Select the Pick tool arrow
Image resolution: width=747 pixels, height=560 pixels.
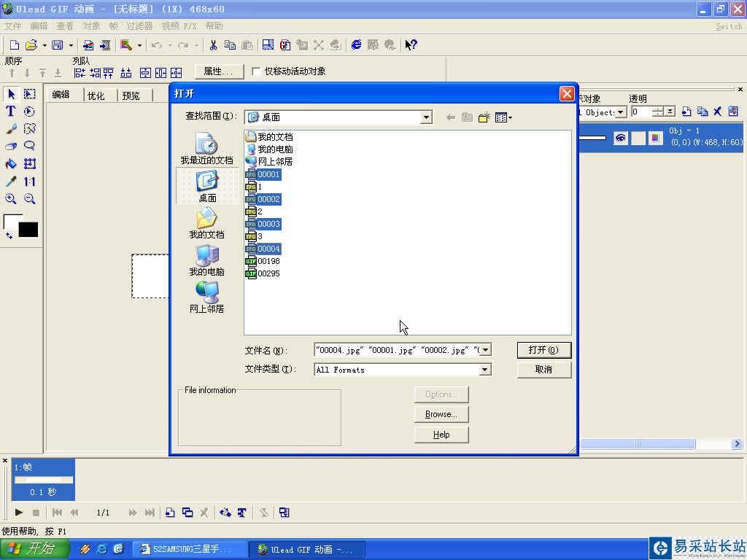[11, 94]
